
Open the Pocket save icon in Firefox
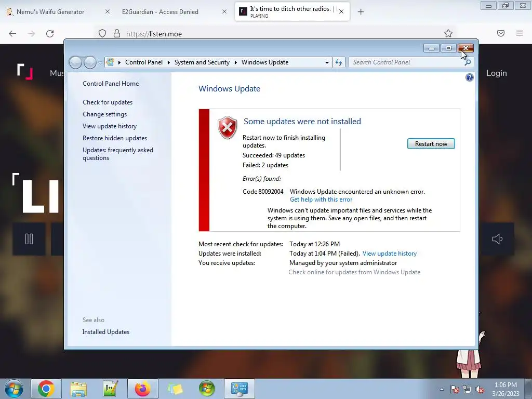[x=501, y=33]
